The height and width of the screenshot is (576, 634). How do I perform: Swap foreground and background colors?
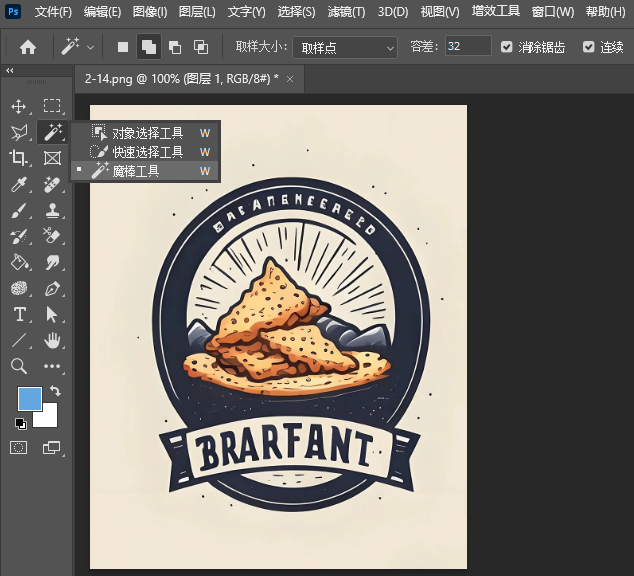click(x=55, y=391)
